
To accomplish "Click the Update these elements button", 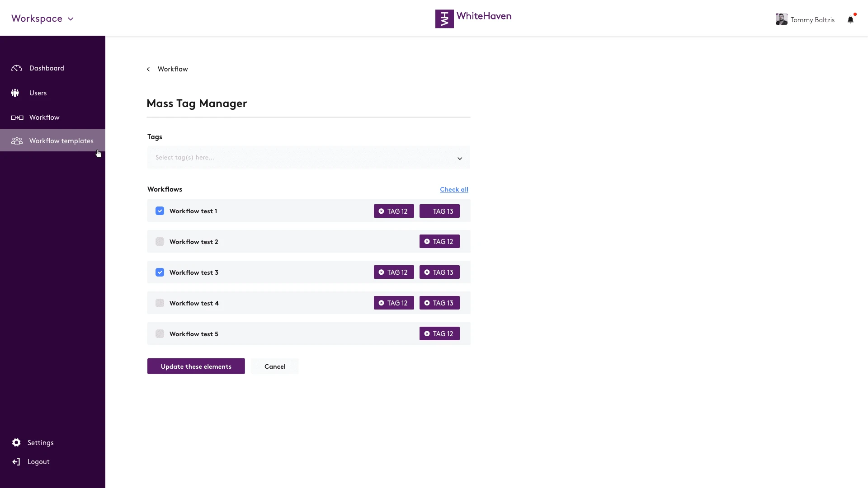I will point(196,366).
